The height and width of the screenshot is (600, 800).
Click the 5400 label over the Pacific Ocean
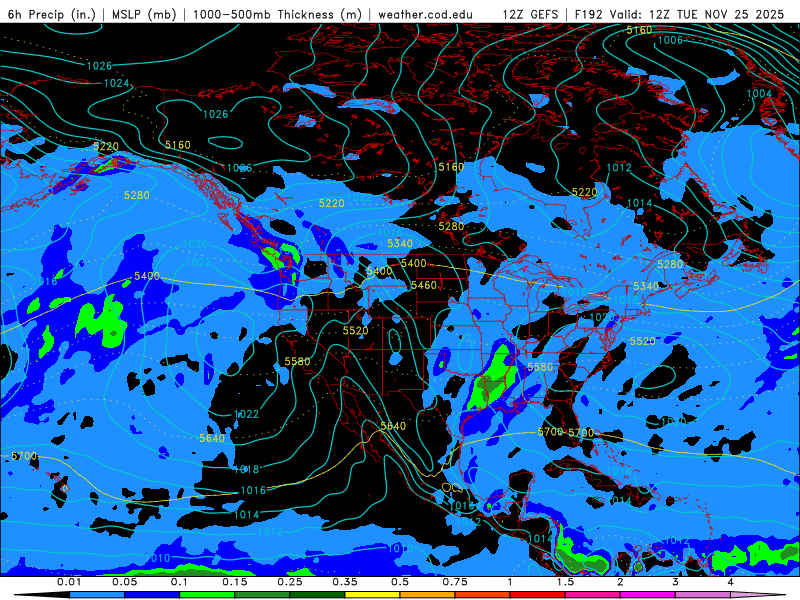pos(147,276)
